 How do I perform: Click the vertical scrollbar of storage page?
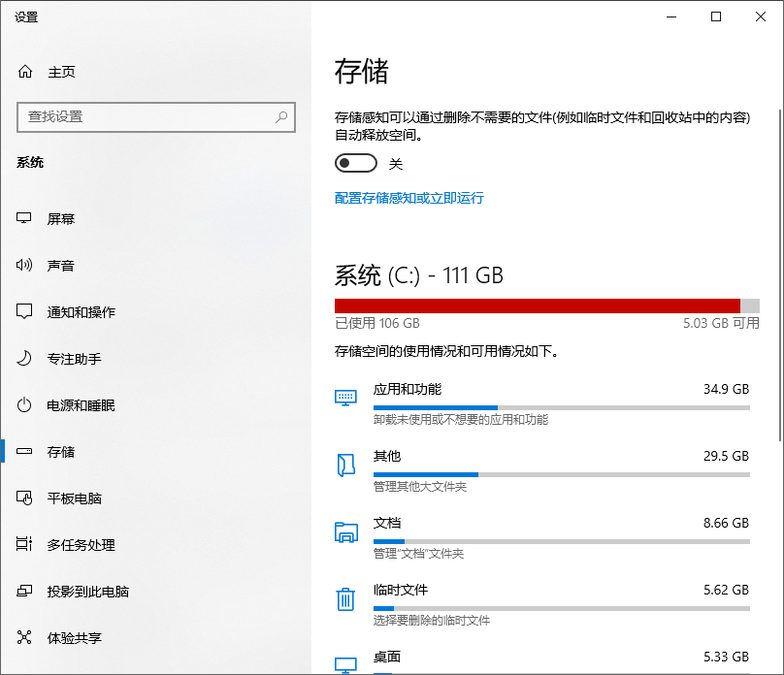(779, 274)
